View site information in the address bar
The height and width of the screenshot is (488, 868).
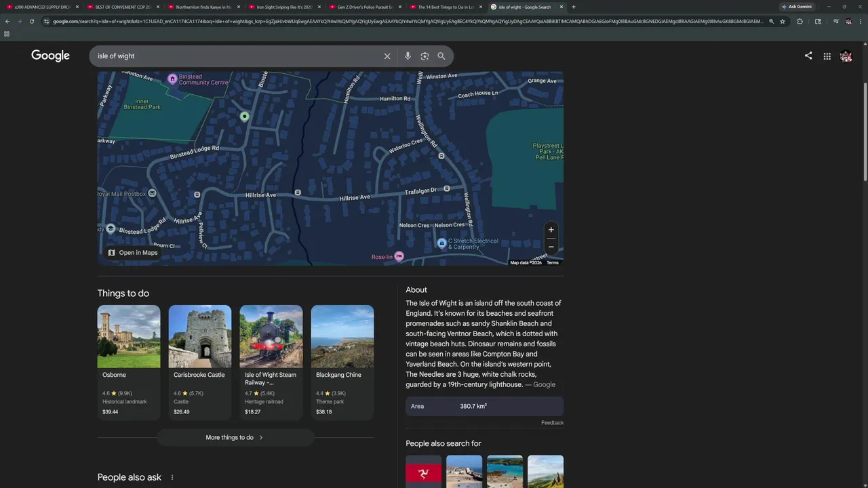point(46,21)
